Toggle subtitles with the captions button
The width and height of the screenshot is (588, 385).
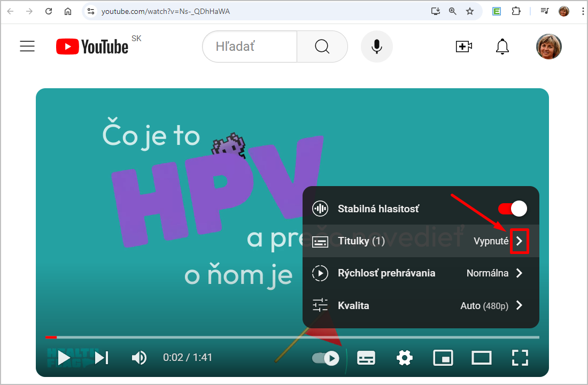click(x=366, y=358)
